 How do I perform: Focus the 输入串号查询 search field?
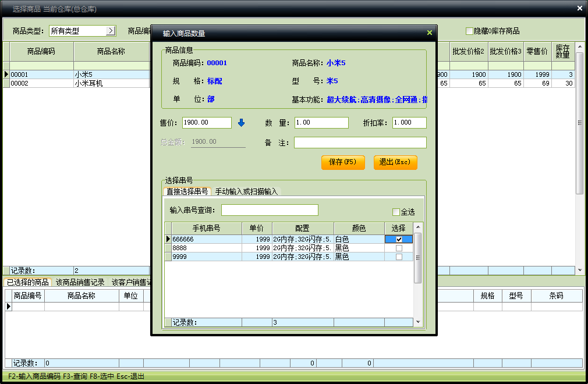coord(270,210)
